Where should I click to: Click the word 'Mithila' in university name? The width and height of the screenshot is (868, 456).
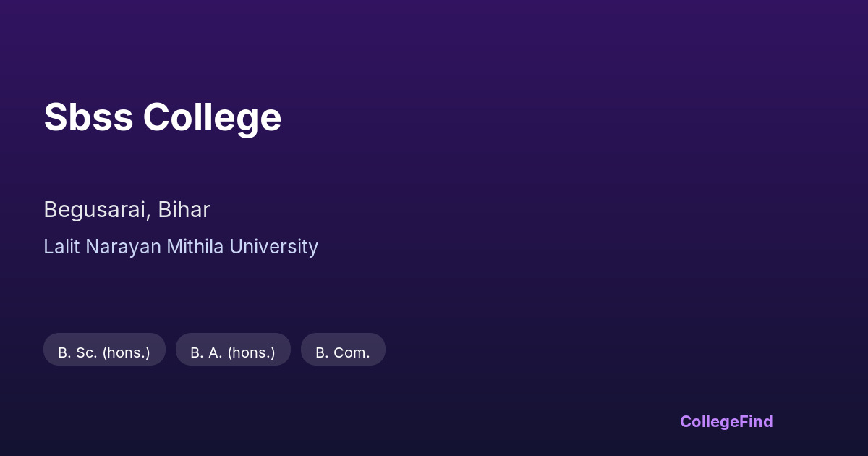coord(195,247)
